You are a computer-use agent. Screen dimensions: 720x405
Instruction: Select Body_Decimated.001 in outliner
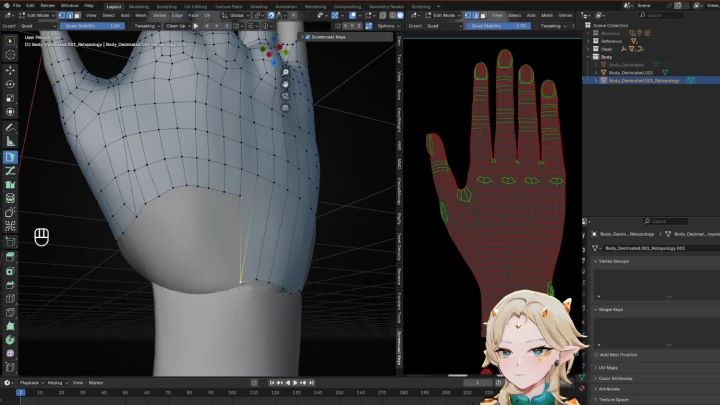(630, 73)
